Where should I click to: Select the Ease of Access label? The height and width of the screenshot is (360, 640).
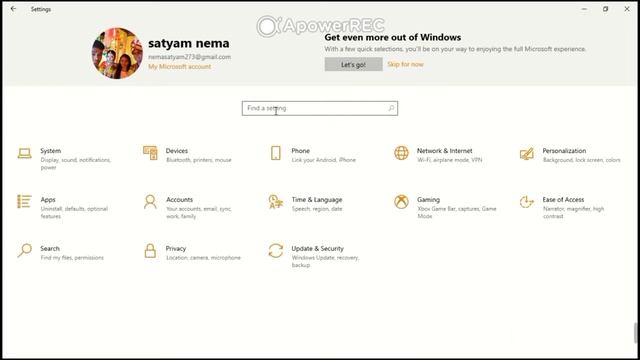point(563,200)
